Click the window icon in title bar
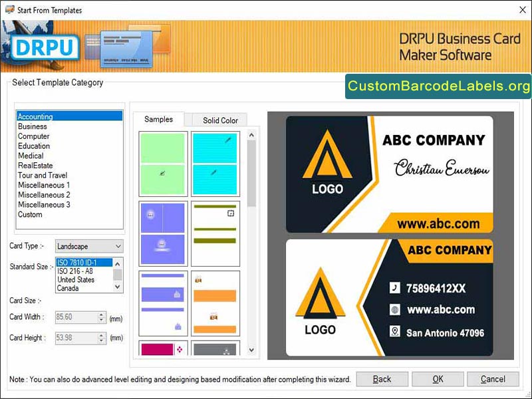The image size is (532, 399). (9, 10)
